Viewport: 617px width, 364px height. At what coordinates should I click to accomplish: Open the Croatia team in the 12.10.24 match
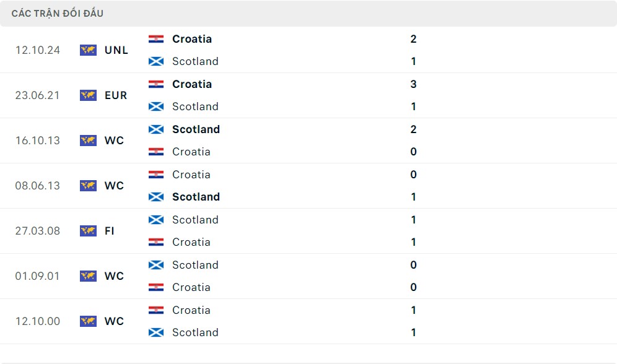pyautogui.click(x=192, y=39)
